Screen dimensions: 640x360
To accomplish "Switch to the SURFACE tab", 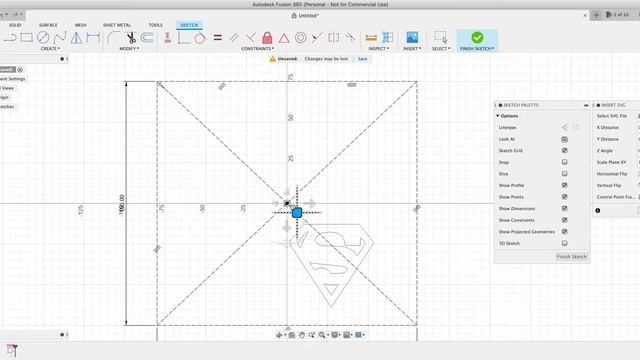I will click(48, 25).
